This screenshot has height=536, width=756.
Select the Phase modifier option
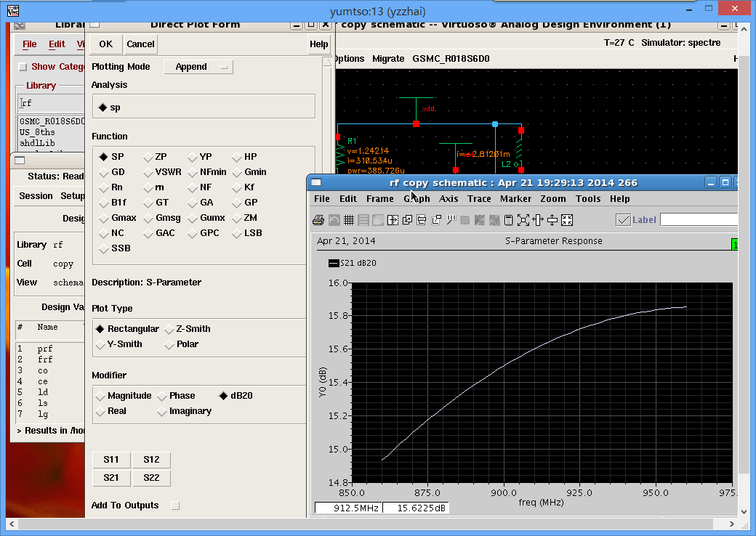pyautogui.click(x=162, y=396)
